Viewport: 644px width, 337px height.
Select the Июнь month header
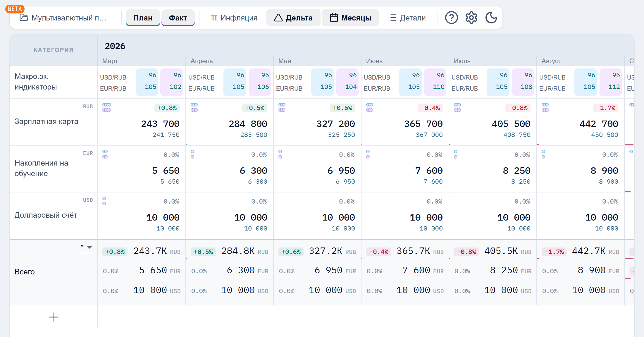(374, 61)
